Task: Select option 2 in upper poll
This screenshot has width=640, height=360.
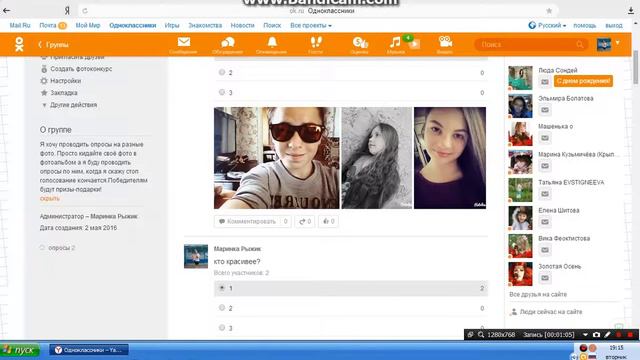Action: (x=222, y=72)
